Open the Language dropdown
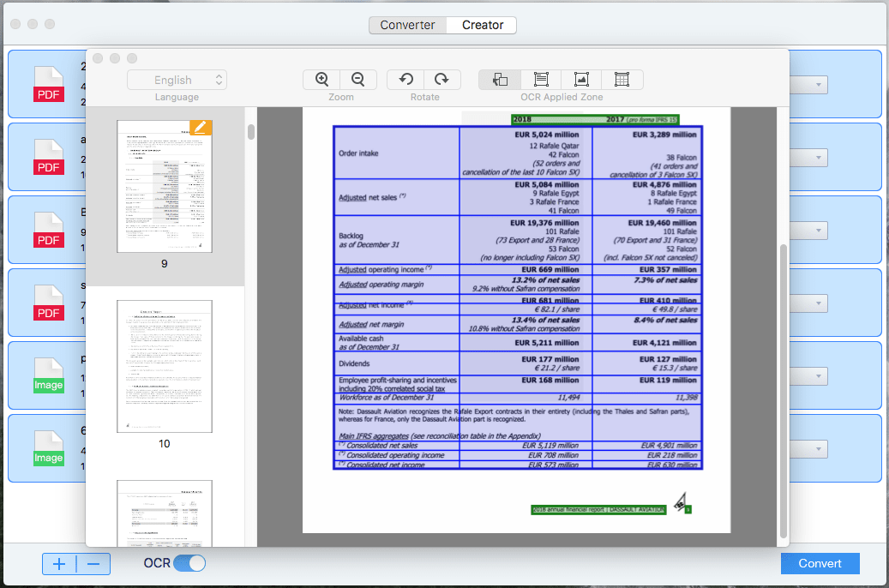889x588 pixels. [x=177, y=79]
